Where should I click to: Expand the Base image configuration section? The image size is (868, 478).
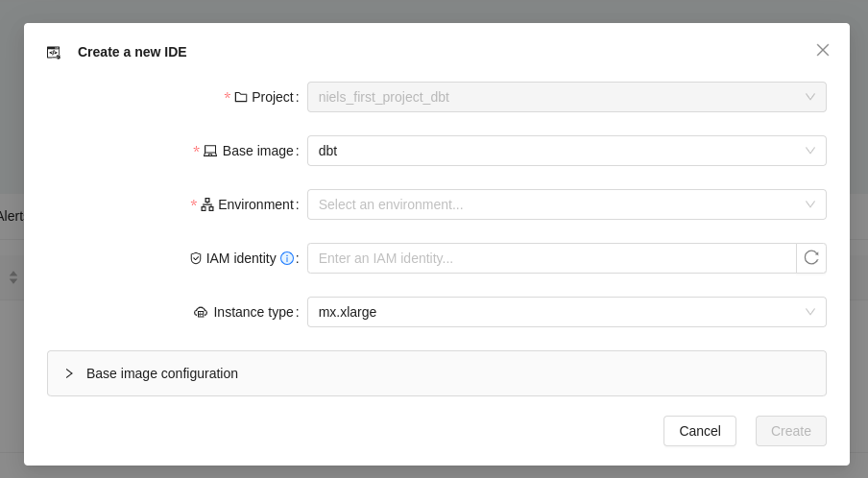point(162,373)
